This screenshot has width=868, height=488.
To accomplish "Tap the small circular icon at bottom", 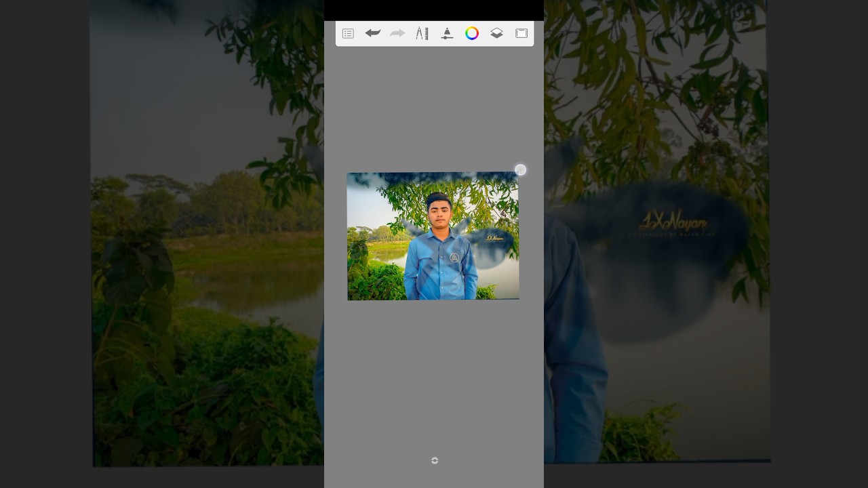I will tap(435, 460).
